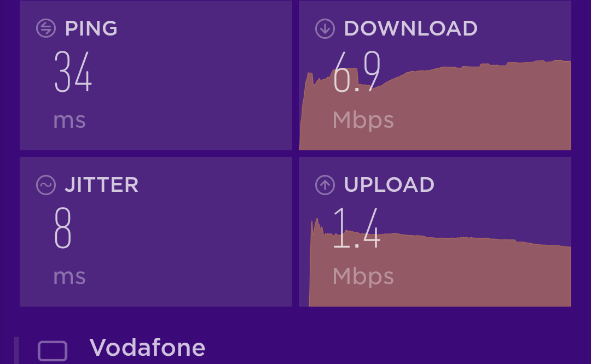Select the JITTER label text
591x364 pixels.
point(102,185)
